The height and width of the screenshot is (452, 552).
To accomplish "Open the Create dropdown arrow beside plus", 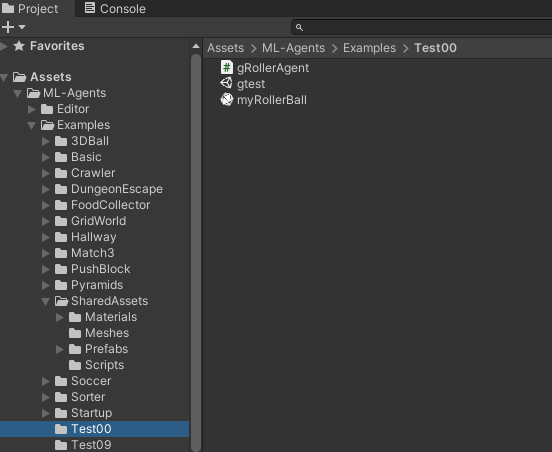I will pyautogui.click(x=22, y=27).
